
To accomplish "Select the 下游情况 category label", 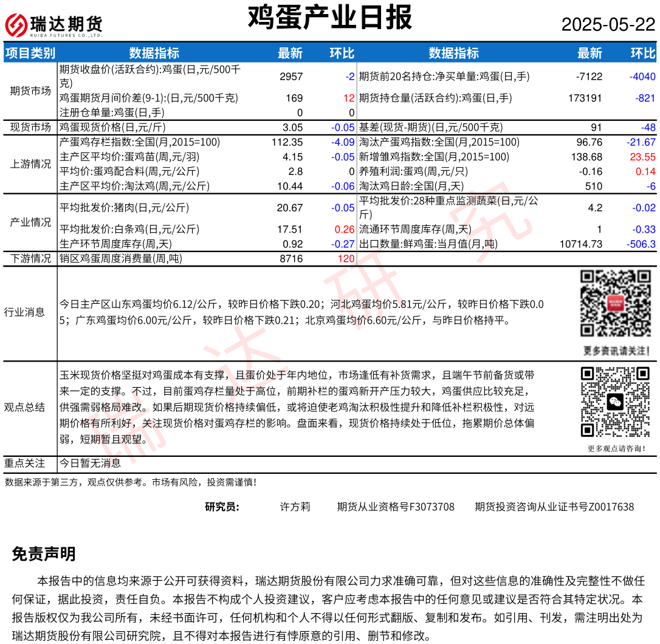I will click(x=30, y=259).
